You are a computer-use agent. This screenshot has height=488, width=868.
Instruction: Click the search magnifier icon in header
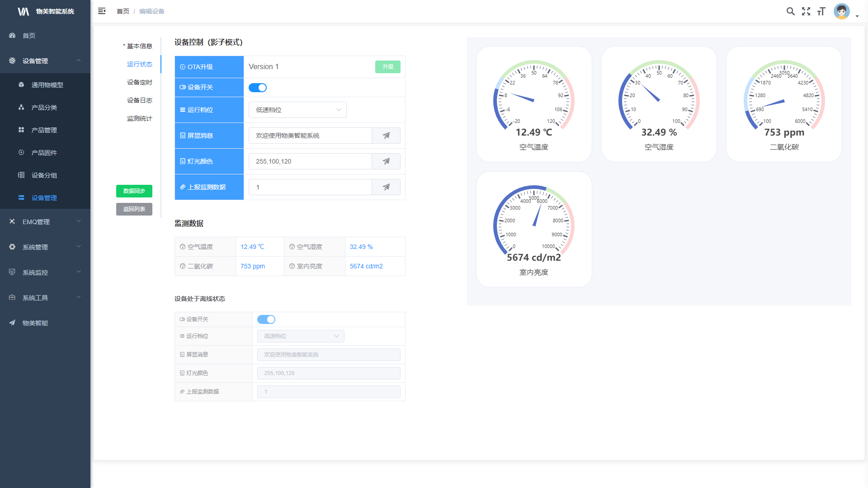click(x=790, y=11)
